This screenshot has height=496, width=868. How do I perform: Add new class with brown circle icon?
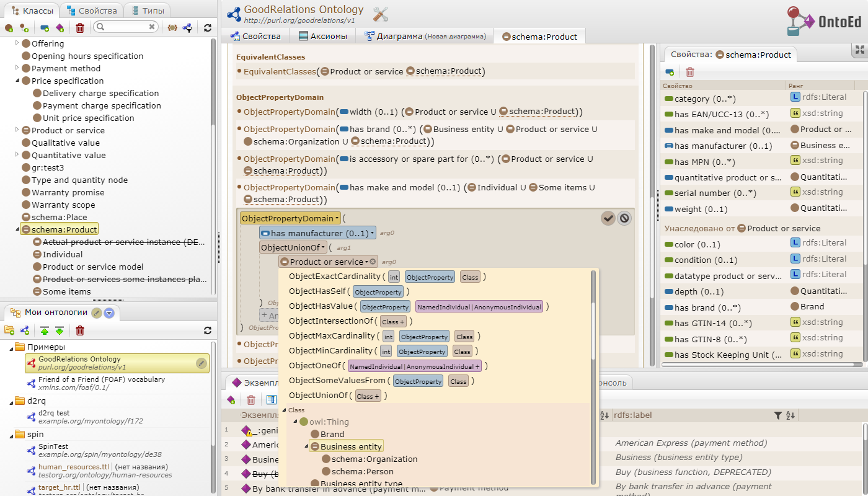pyautogui.click(x=9, y=28)
